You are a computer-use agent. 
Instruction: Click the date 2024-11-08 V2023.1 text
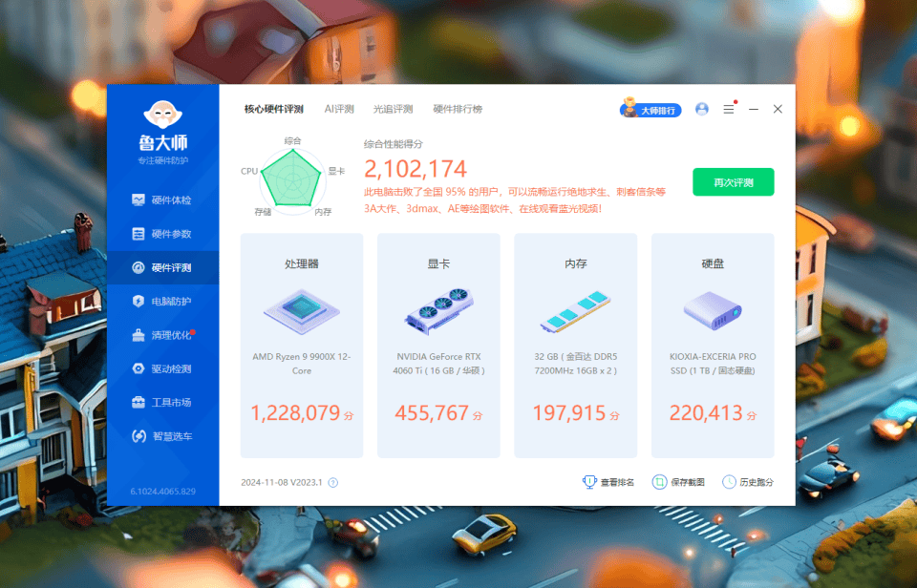281,483
